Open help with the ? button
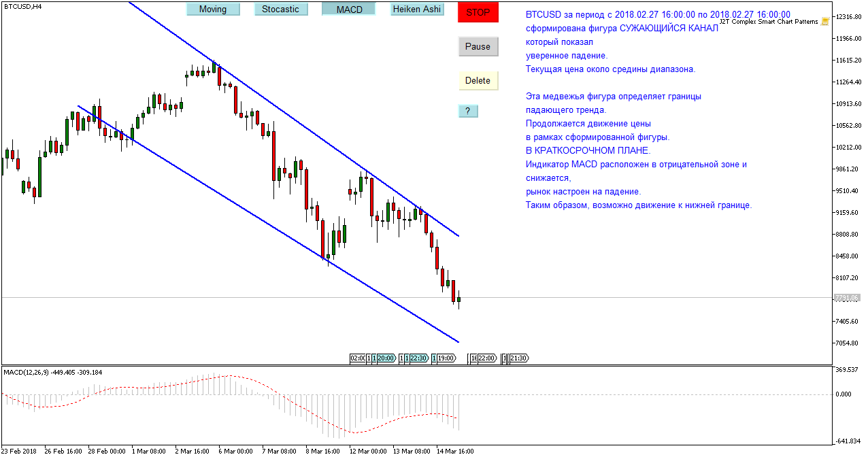This screenshot has width=868, height=459. click(468, 111)
